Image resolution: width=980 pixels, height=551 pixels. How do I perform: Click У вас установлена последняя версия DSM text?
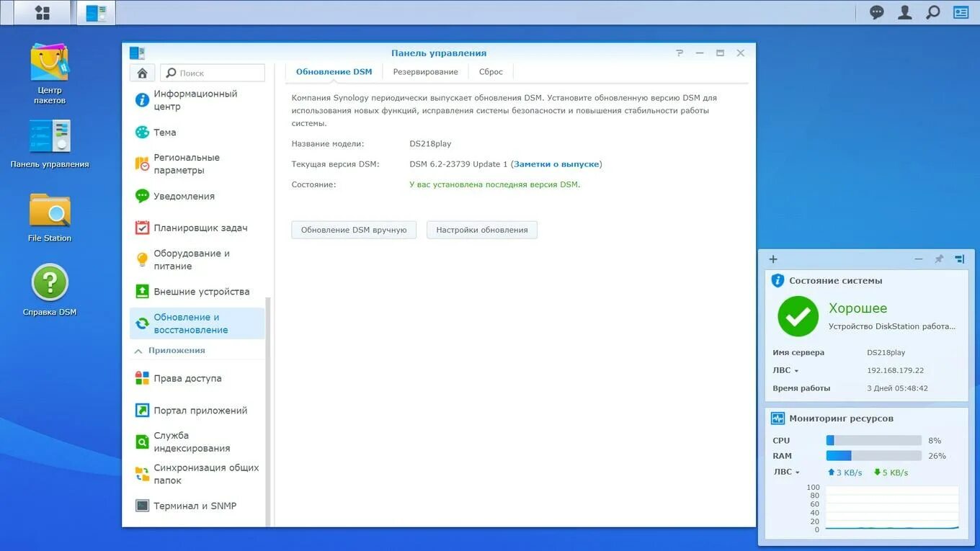[494, 184]
